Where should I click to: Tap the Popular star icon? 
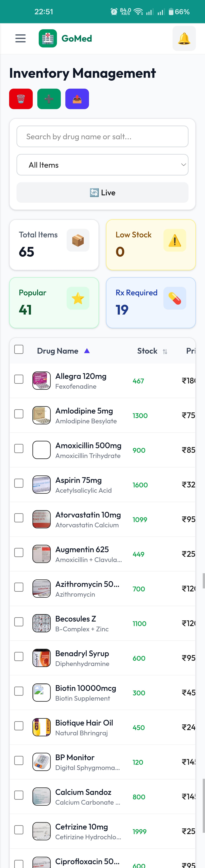78,298
